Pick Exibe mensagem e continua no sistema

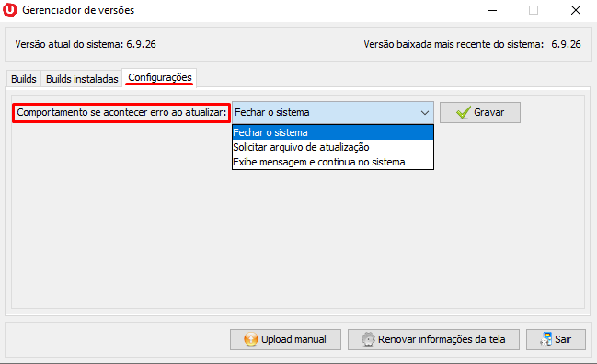333,162
